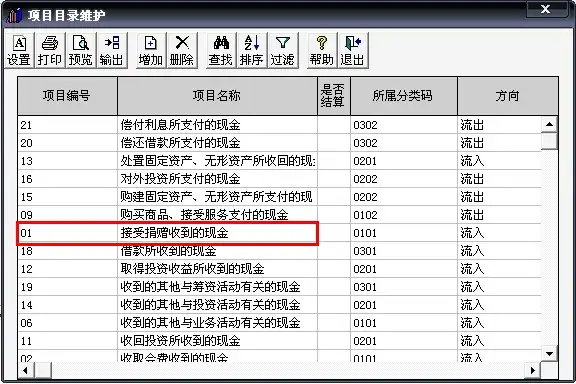Open the 查找 find tool
The width and height of the screenshot is (576, 384).
point(221,50)
